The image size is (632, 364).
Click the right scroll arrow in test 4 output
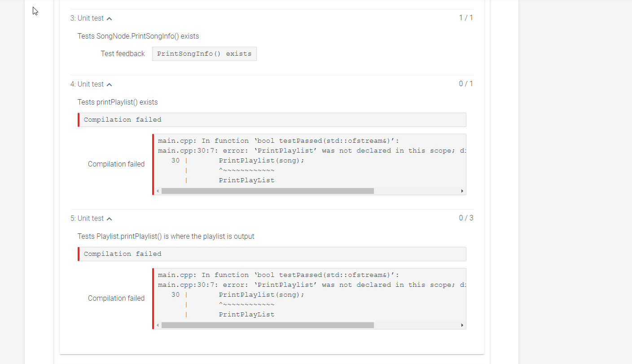click(462, 190)
